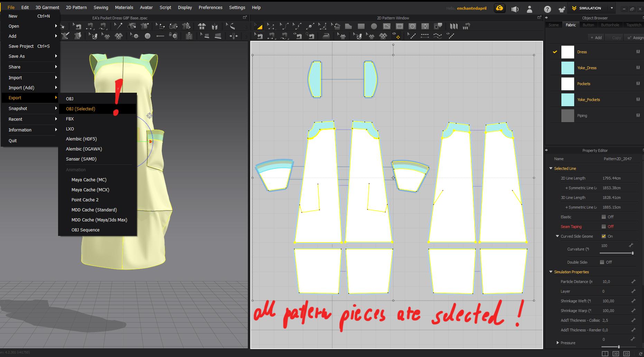Collapse the Simulation Properties section
This screenshot has width=644, height=357.
point(551,272)
